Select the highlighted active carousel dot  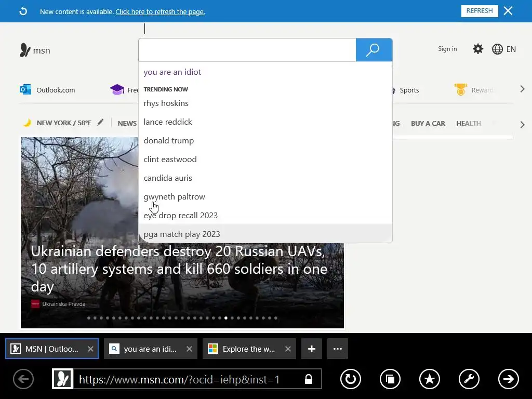226,318
